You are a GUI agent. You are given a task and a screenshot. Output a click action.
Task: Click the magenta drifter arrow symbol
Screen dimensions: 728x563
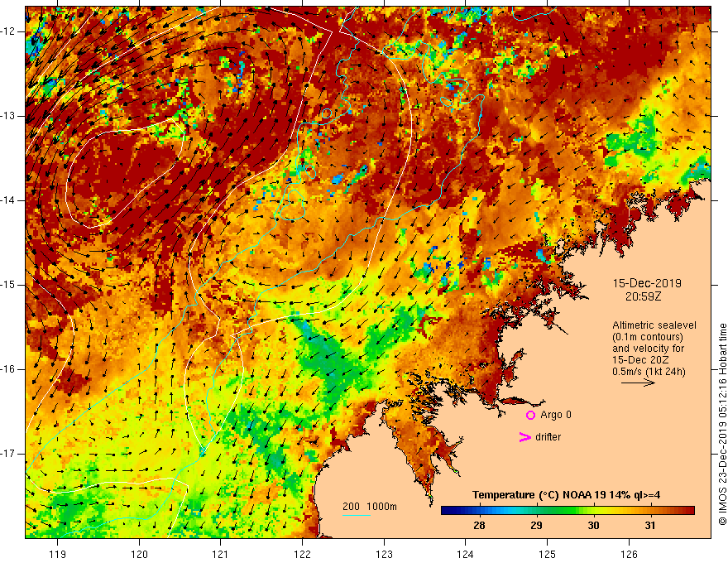(x=525, y=437)
